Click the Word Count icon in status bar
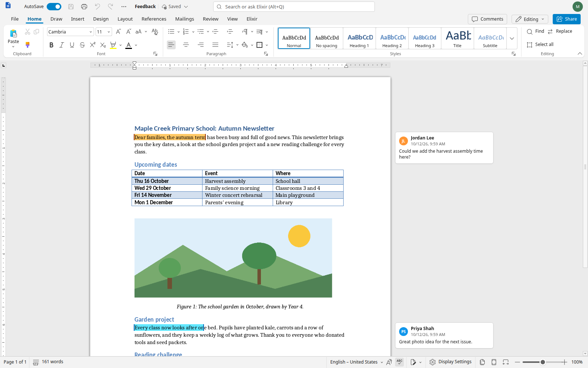588x368 pixels. point(36,362)
